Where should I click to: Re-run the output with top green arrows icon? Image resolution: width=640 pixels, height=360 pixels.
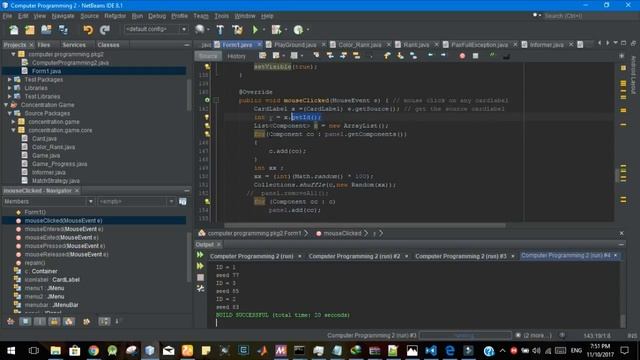(200, 255)
